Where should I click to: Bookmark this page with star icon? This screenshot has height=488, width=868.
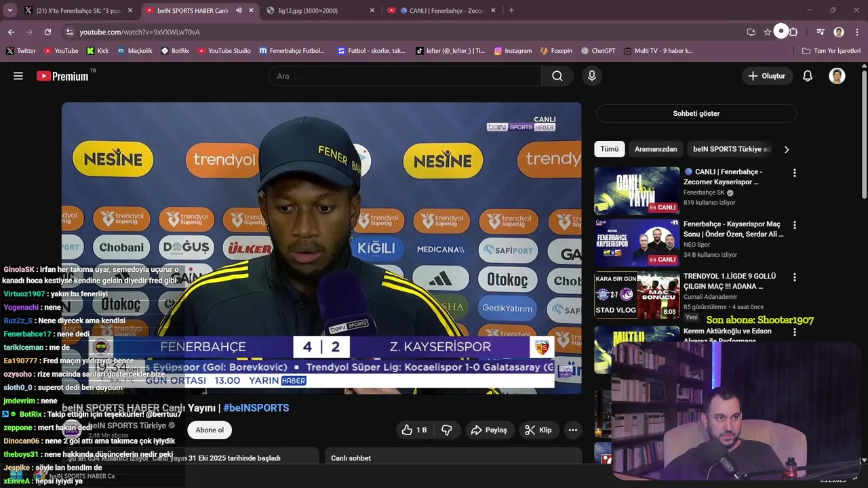point(767,32)
